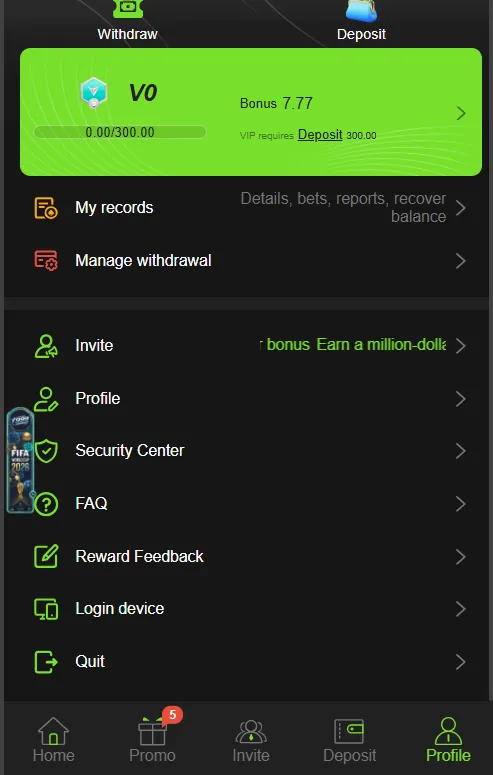Image resolution: width=493 pixels, height=775 pixels.
Task: Go to Invite tab in bottom bar
Action: [x=251, y=740]
